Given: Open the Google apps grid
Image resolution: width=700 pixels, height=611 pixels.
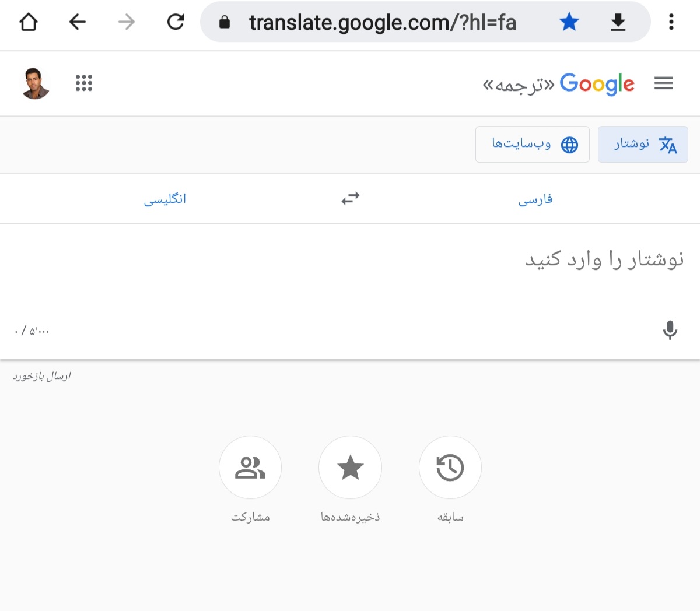Looking at the screenshot, I should (x=84, y=83).
